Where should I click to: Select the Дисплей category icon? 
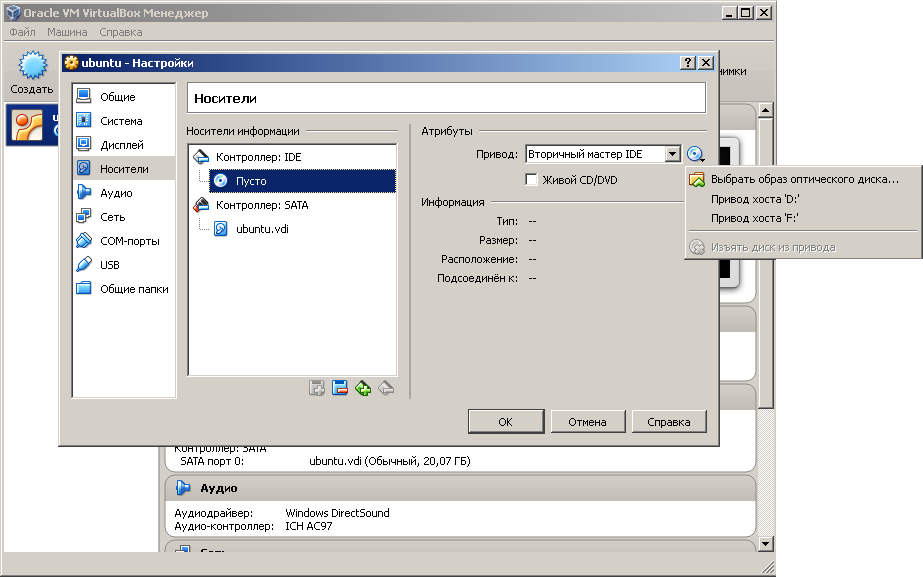(84, 144)
